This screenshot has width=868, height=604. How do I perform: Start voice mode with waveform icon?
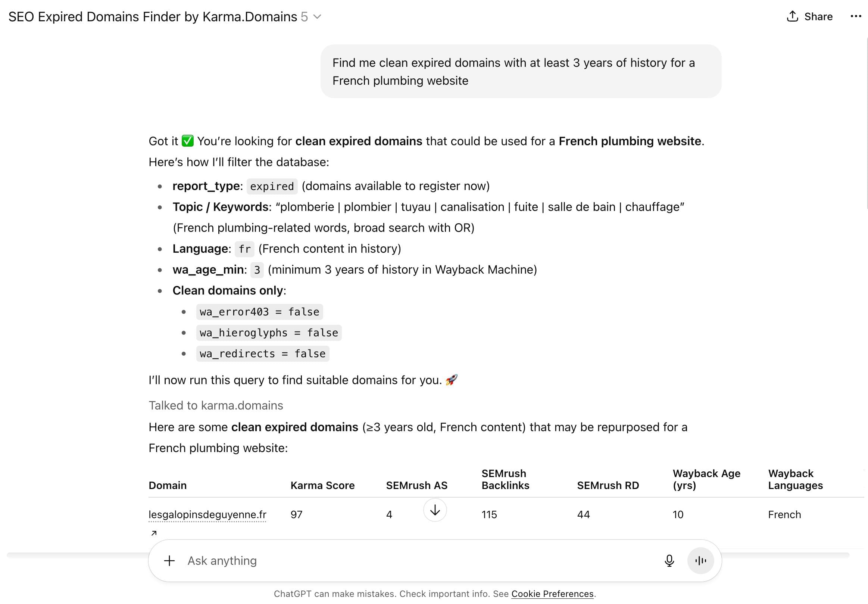(x=700, y=560)
